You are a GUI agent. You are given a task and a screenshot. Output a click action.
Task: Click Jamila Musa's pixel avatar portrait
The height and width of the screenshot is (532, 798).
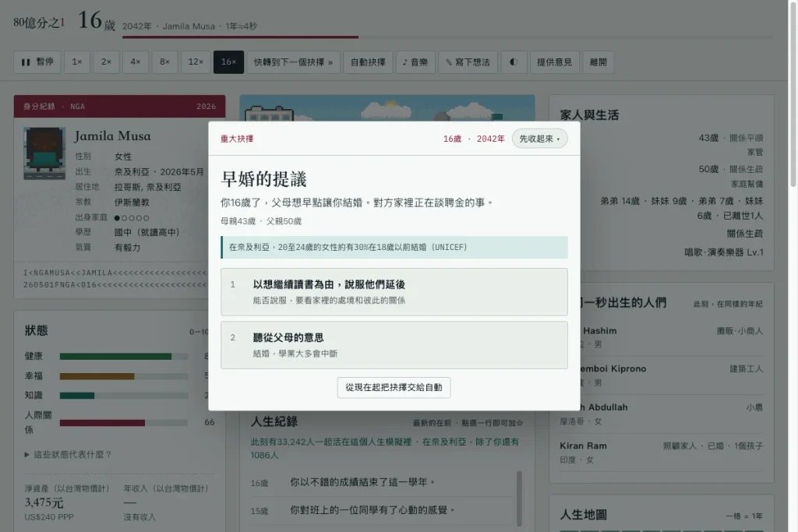click(x=44, y=153)
